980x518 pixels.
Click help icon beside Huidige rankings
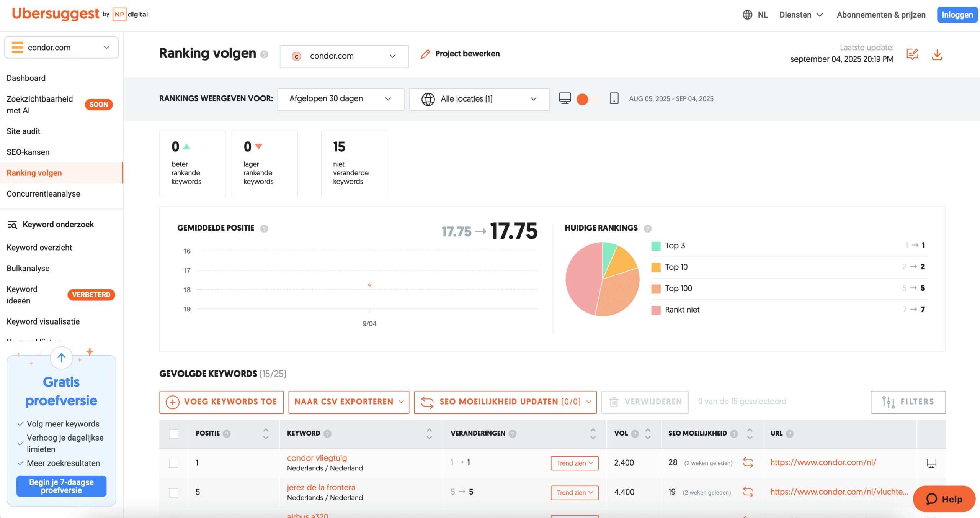pos(647,228)
